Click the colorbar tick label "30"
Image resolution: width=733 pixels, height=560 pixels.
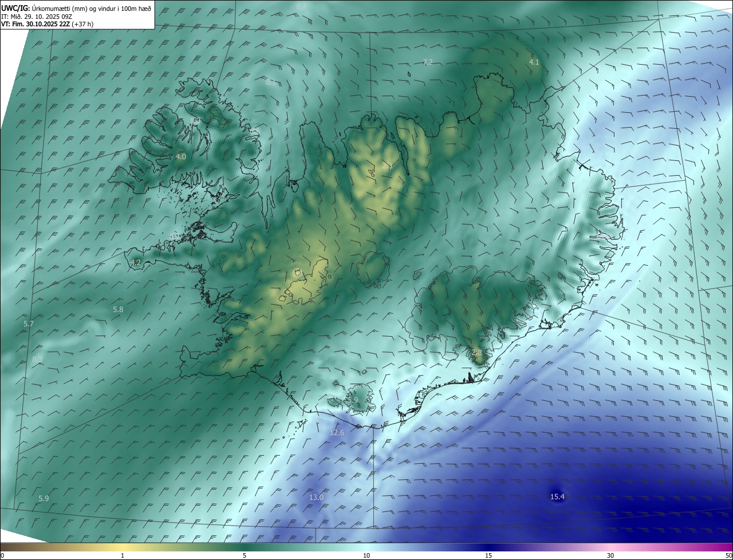610,555
